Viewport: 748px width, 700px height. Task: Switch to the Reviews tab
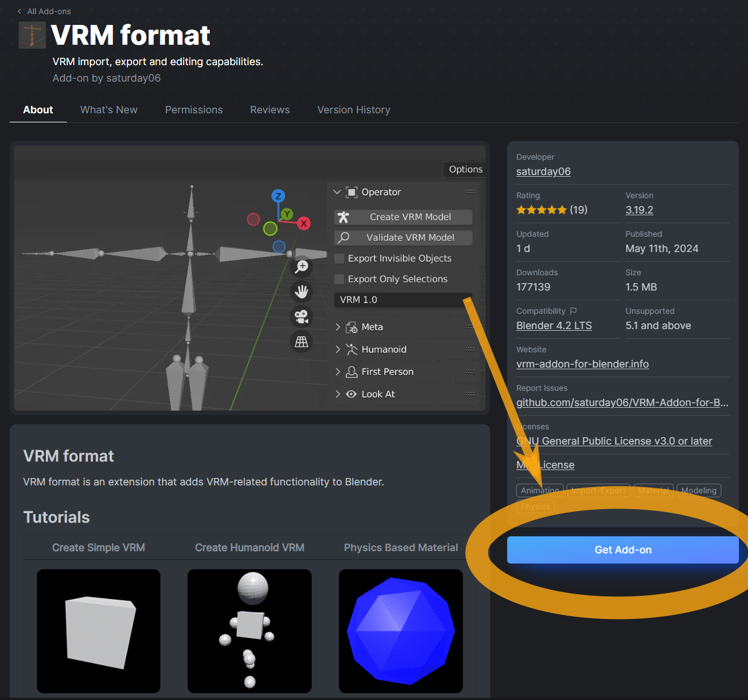[x=270, y=110]
